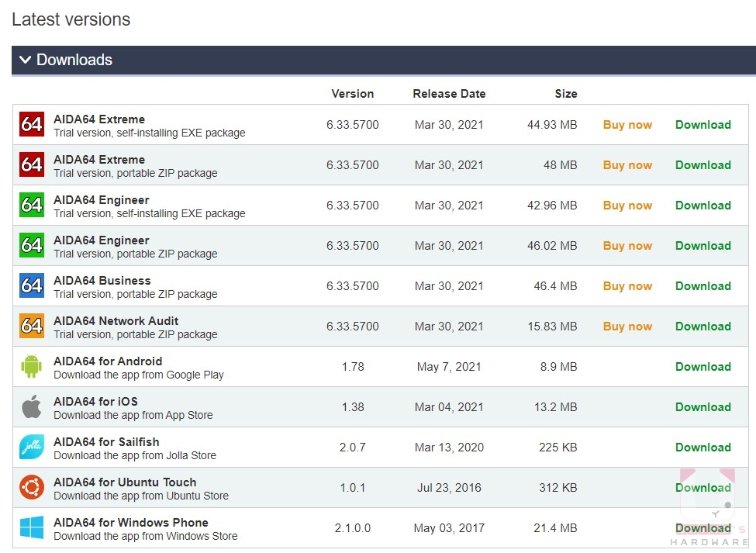The width and height of the screenshot is (756, 553).
Task: Click the AIDA64 for iOS title
Action: coord(95,402)
